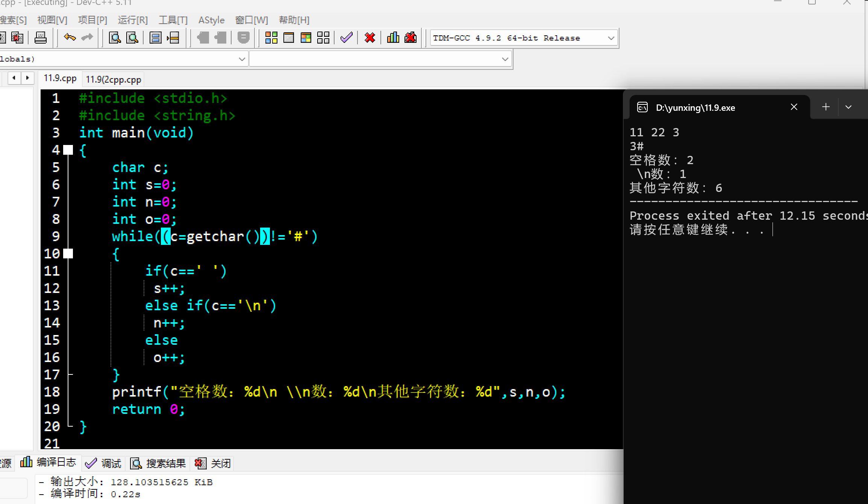This screenshot has height=504, width=868.
Task: Open Find with the magnifier icon
Action: point(115,37)
